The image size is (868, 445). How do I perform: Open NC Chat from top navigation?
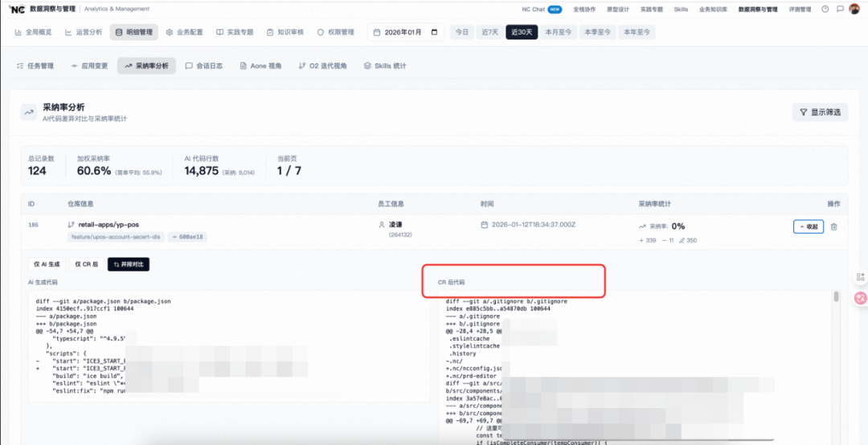click(x=542, y=10)
